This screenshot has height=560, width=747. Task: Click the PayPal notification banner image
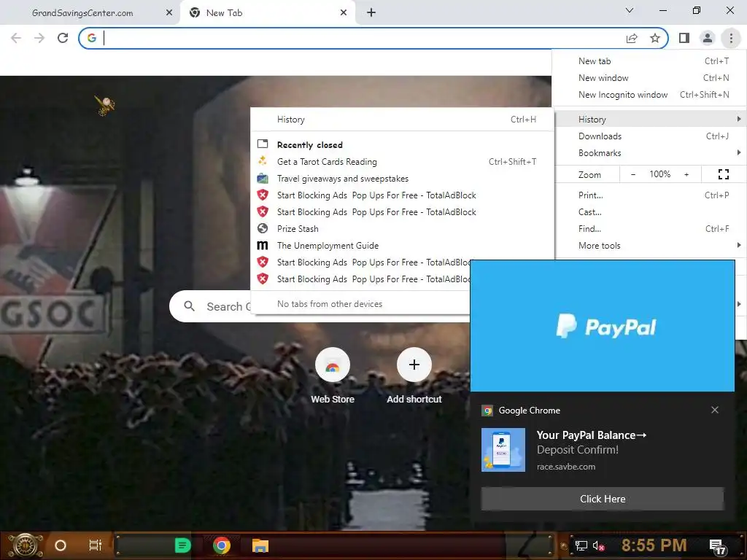coord(602,326)
